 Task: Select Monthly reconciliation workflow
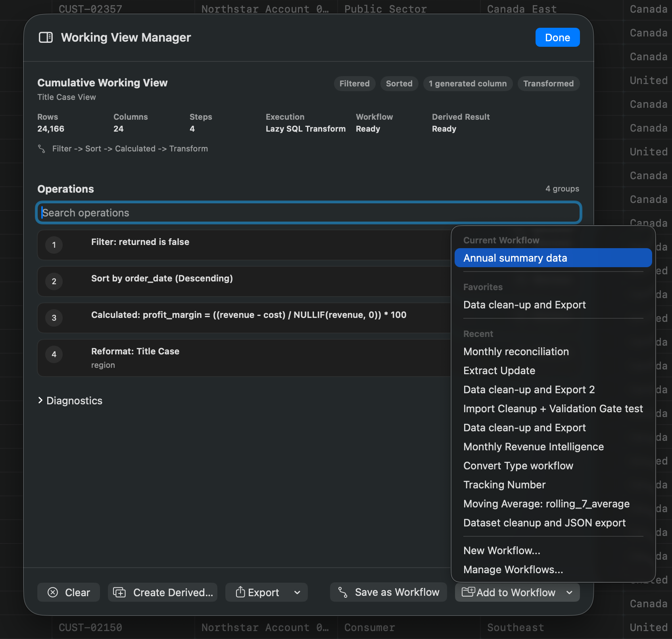pyautogui.click(x=553, y=352)
